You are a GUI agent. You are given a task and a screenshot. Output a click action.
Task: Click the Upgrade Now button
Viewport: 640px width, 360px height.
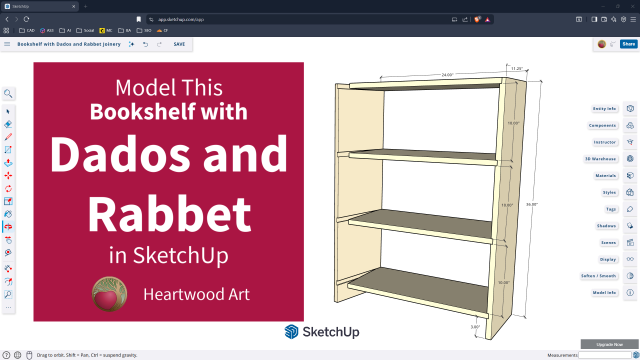(x=610, y=344)
